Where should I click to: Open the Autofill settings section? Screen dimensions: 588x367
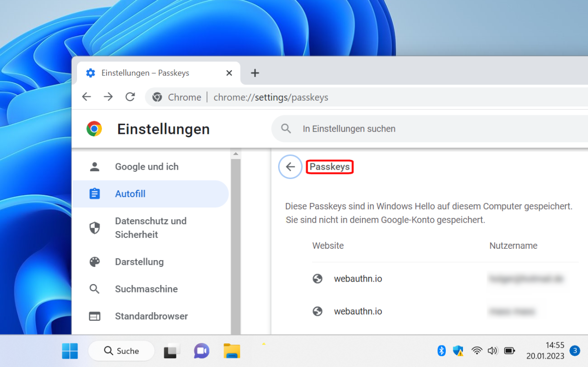coord(150,194)
